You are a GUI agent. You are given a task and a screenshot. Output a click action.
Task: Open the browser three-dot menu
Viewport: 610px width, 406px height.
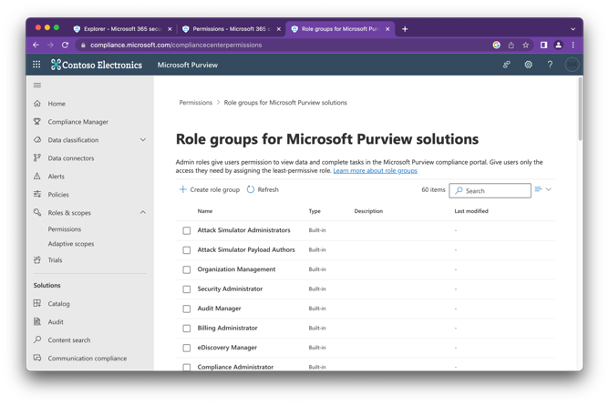point(573,45)
